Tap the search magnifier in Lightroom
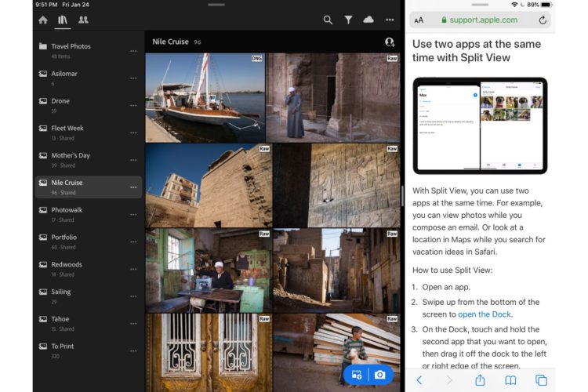The height and width of the screenshot is (392, 588). tap(328, 20)
